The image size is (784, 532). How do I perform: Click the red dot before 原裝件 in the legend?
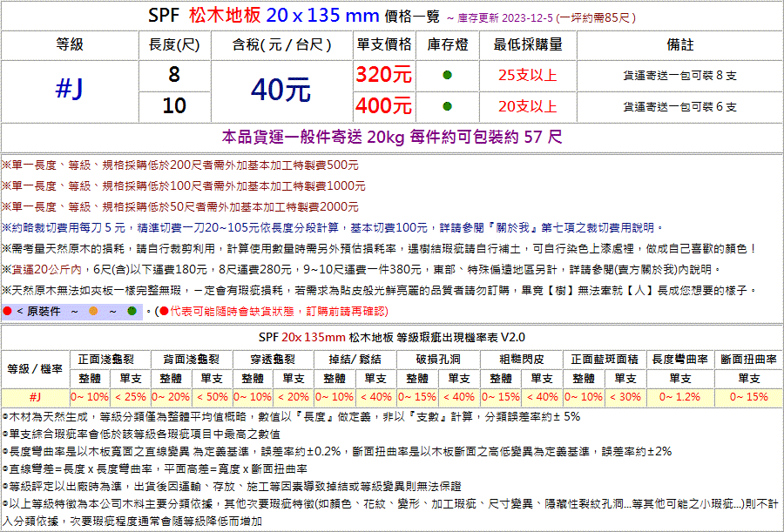(7, 312)
